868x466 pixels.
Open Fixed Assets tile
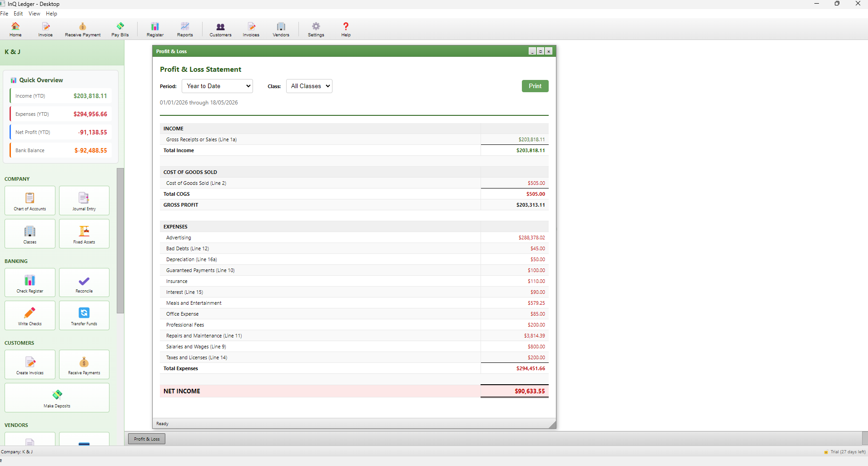(x=84, y=234)
